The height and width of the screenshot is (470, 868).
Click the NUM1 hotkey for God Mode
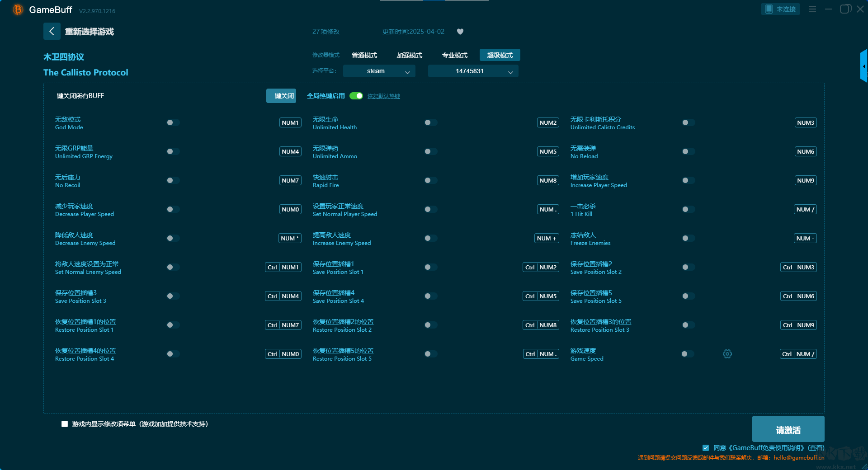[x=290, y=122]
